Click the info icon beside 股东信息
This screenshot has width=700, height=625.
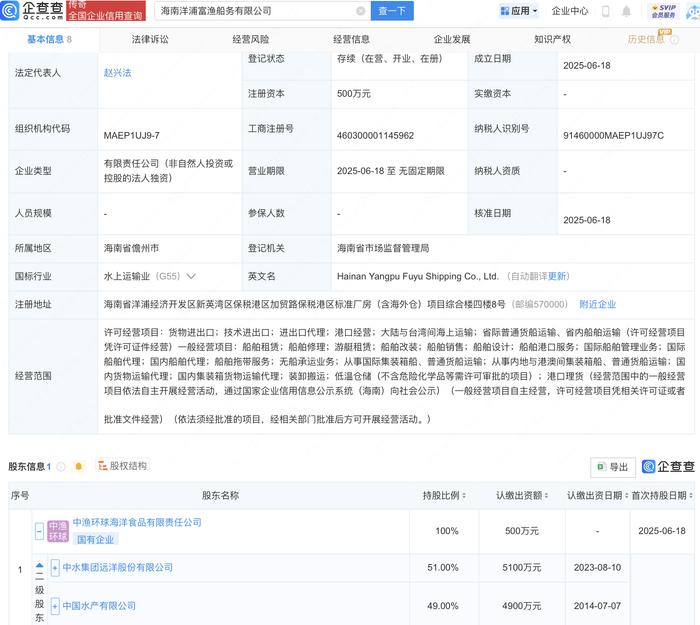[61, 467]
